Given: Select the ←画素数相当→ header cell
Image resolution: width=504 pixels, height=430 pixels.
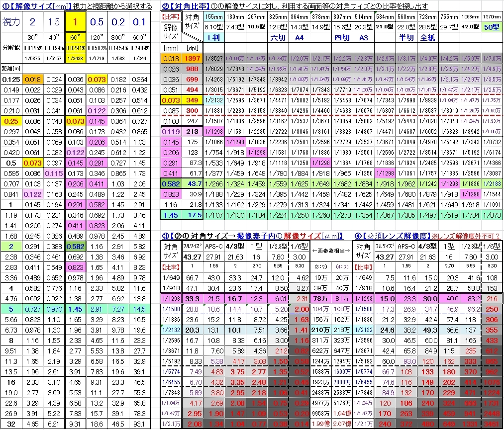Looking at the screenshot, I should pyautogui.click(x=331, y=251).
